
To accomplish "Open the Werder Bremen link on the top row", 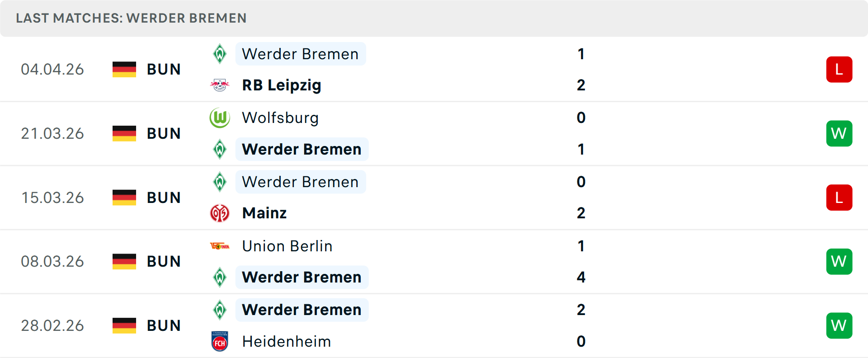I will [300, 53].
